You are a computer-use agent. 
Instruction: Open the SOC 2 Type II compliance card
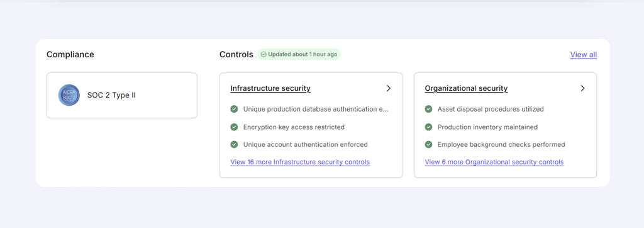pos(122,96)
